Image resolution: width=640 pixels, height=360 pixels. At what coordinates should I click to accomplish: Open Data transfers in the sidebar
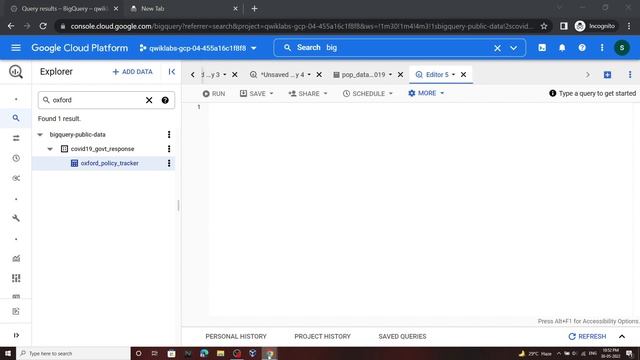pyautogui.click(x=16, y=138)
